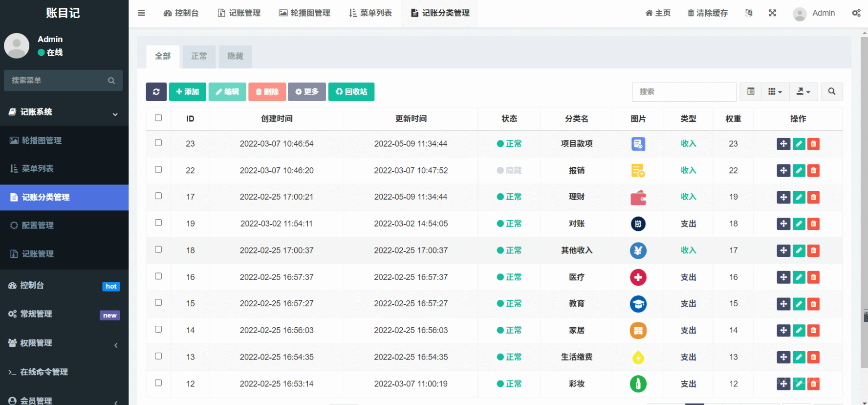Focus the table 搜索 search input
This screenshot has height=405, width=868.
tap(684, 91)
